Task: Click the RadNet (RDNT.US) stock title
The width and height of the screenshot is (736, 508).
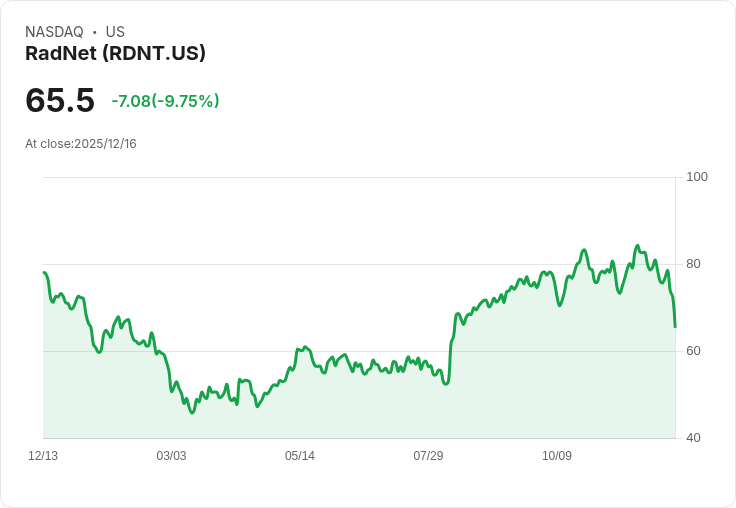Action: [x=115, y=53]
